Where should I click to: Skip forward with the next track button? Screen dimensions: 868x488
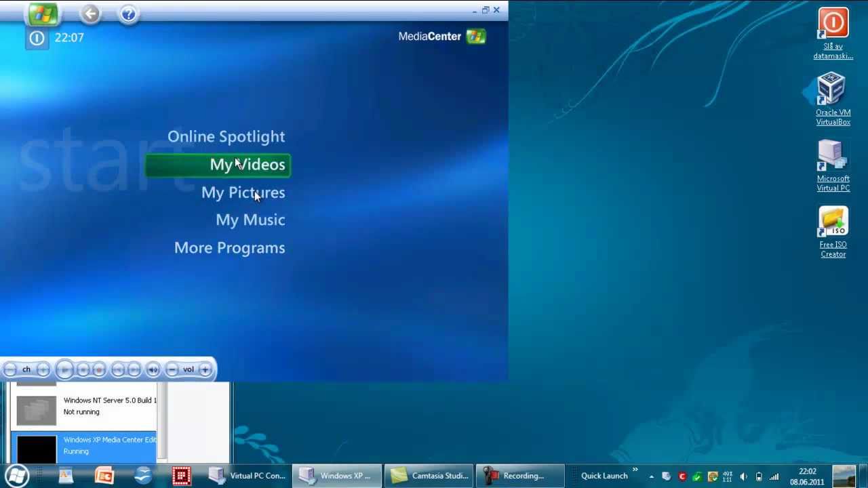[x=134, y=369]
